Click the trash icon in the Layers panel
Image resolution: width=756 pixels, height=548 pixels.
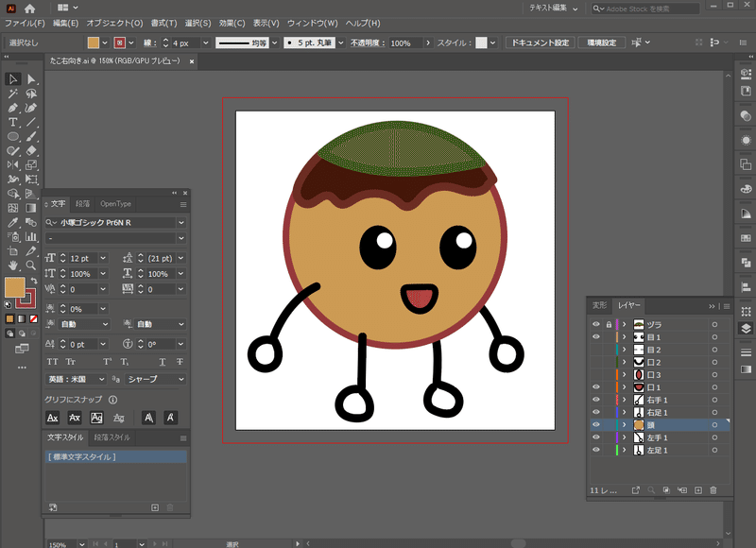(713, 489)
